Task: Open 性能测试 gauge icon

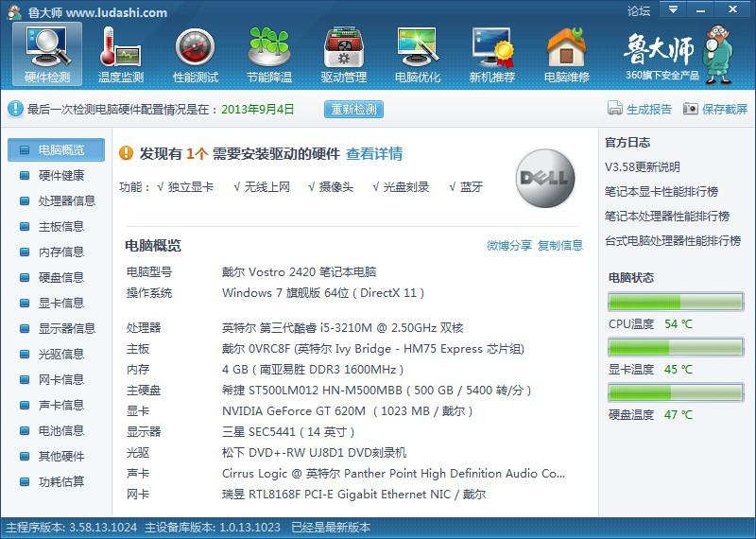Action: 196,54
